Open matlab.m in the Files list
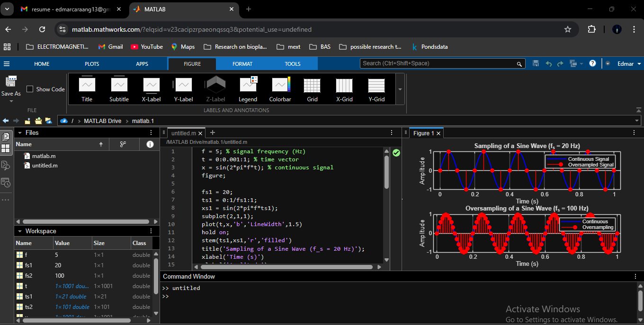This screenshot has height=325, width=644. click(44, 156)
